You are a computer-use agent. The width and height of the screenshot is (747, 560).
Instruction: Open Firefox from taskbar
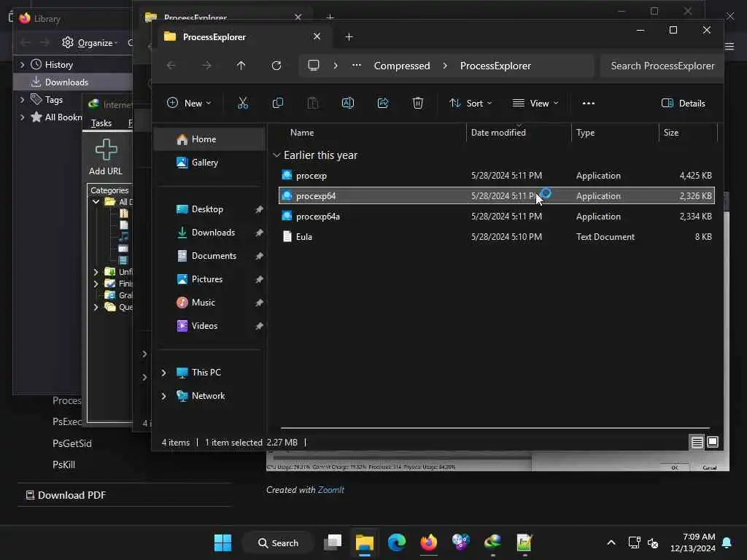point(428,542)
